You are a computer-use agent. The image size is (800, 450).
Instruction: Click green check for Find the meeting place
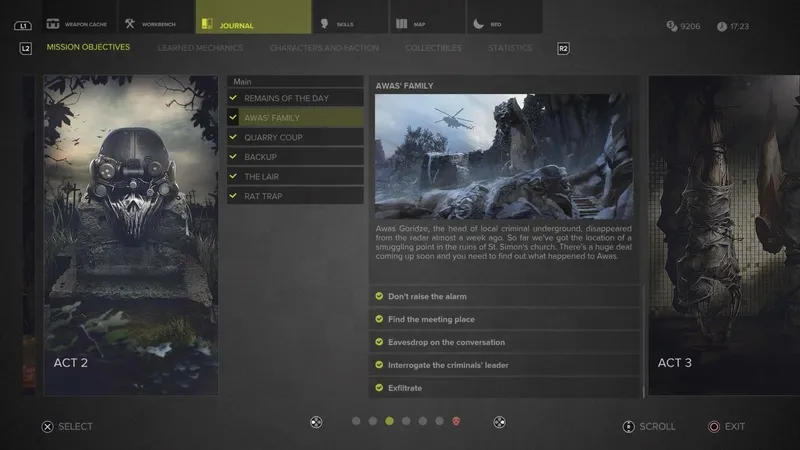coord(379,319)
